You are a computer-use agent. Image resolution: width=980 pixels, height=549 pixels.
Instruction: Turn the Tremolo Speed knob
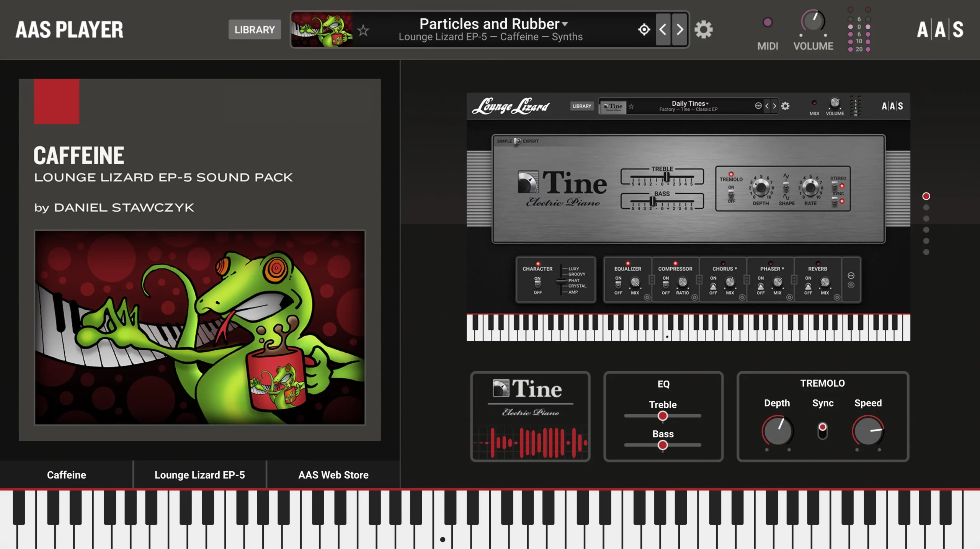tap(868, 431)
